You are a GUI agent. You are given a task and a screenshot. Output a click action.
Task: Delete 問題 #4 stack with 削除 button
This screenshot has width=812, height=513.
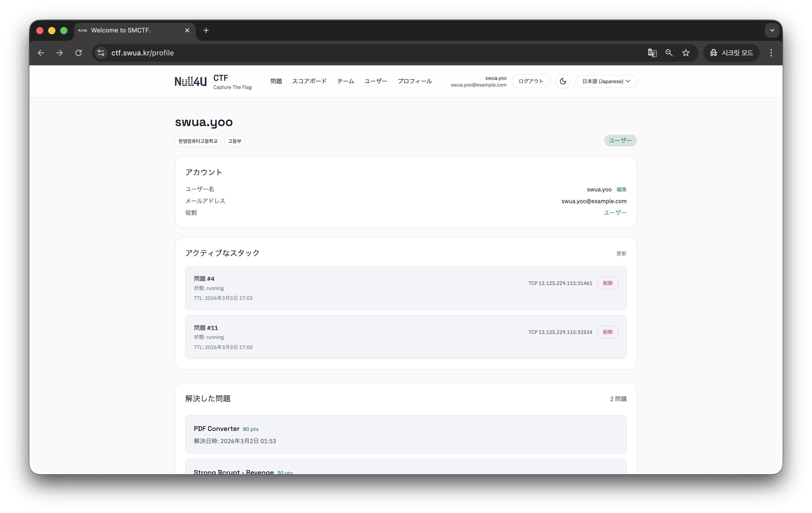(x=607, y=283)
